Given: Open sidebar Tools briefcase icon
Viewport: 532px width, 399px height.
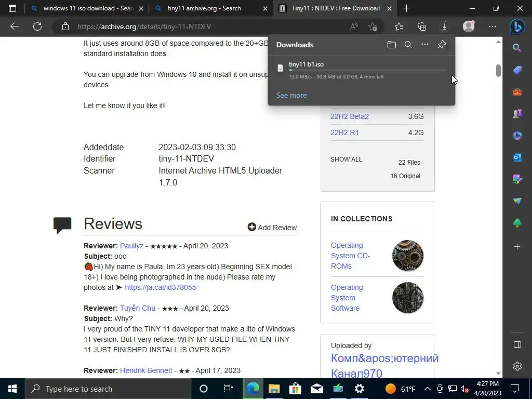Looking at the screenshot, I should (x=517, y=92).
